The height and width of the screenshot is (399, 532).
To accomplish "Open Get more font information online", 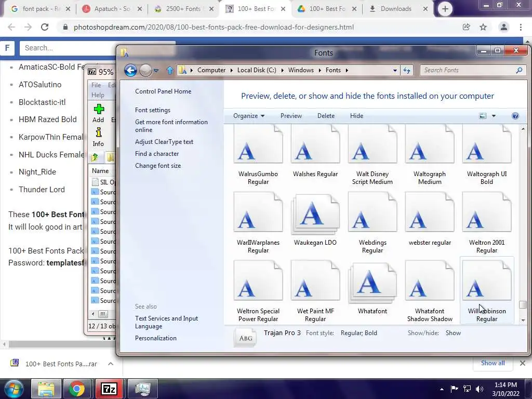I will (x=171, y=126).
